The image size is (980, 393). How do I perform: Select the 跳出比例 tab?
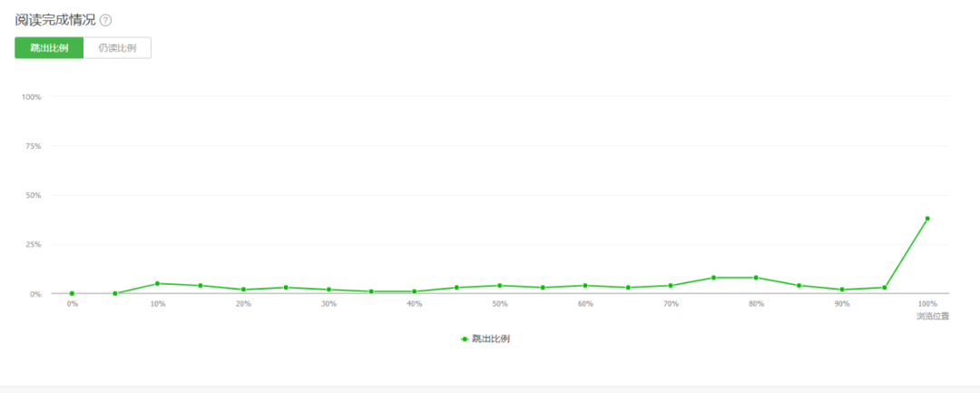pyautogui.click(x=49, y=48)
